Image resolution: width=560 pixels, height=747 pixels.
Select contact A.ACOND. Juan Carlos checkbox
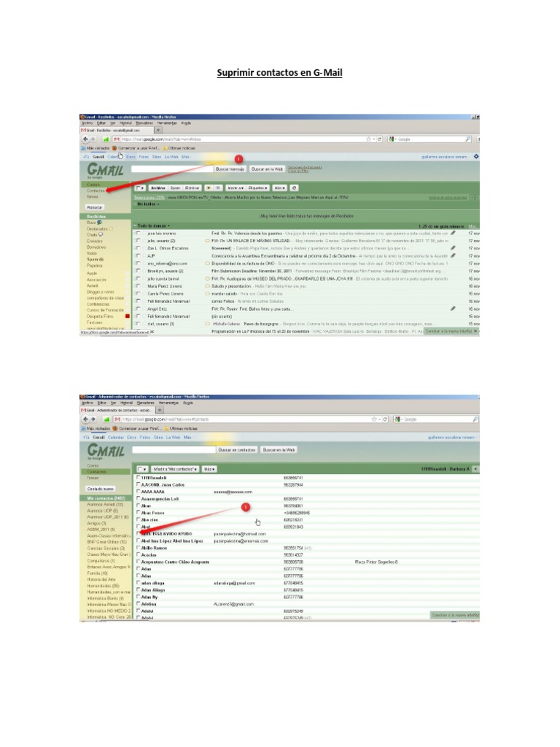[139, 484]
